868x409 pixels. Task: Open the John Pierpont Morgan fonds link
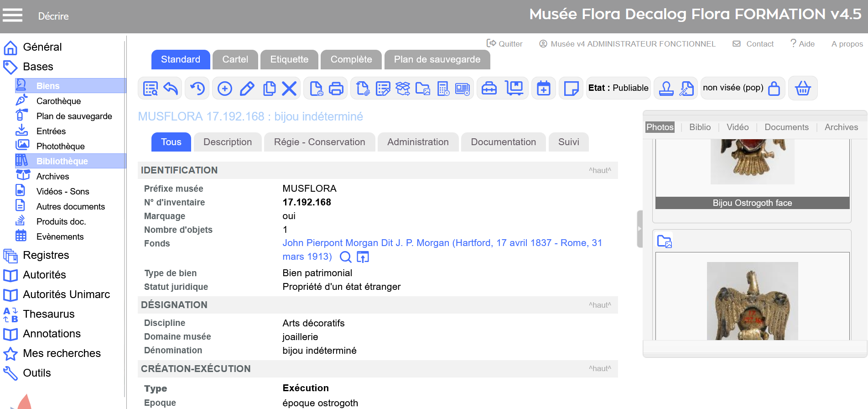(x=442, y=243)
